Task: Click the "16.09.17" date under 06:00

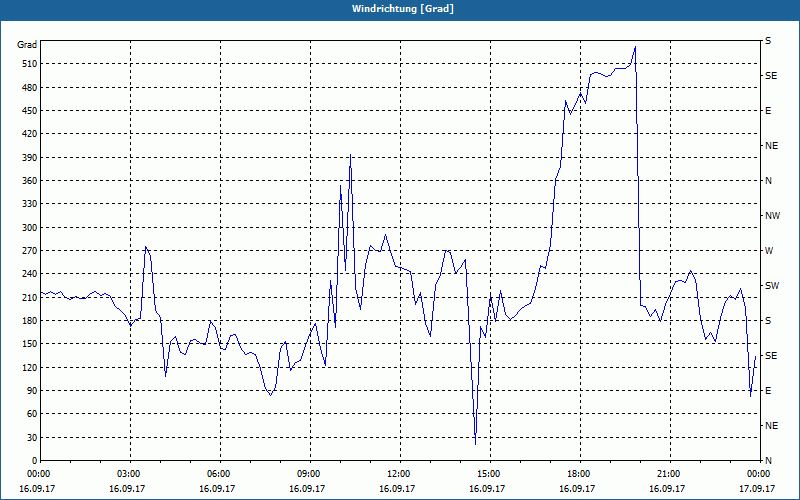Action: point(217,489)
